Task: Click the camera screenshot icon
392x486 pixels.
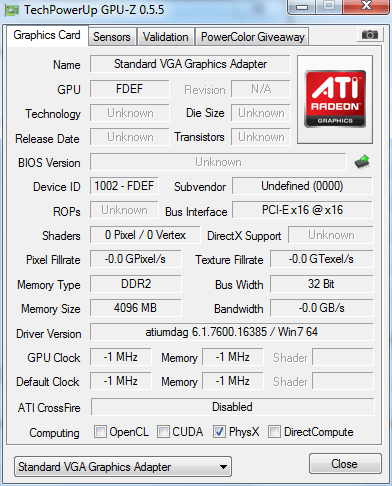Action: [369, 34]
